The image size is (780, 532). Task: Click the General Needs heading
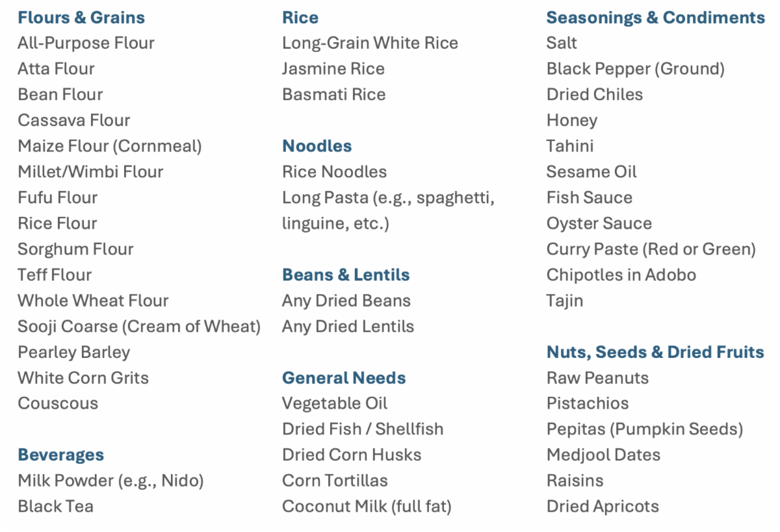[x=344, y=378]
